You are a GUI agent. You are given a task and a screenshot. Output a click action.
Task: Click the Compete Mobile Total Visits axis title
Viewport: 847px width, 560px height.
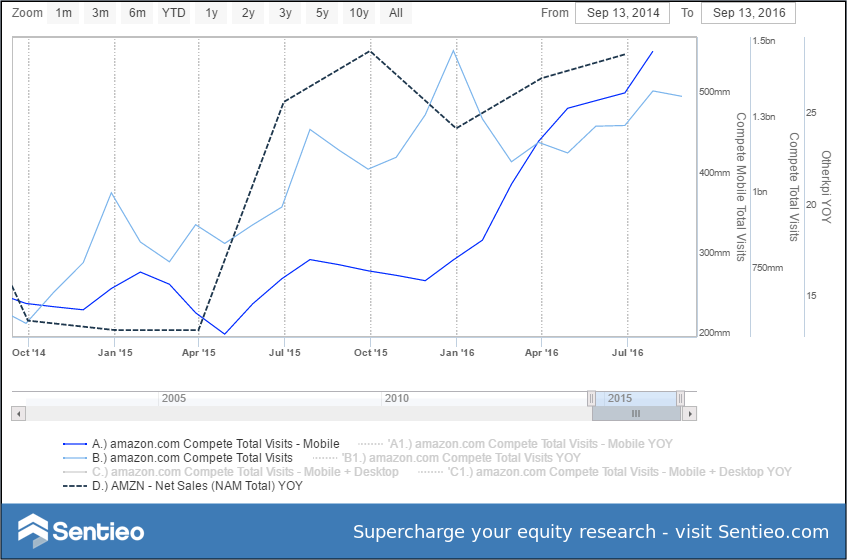pyautogui.click(x=741, y=187)
